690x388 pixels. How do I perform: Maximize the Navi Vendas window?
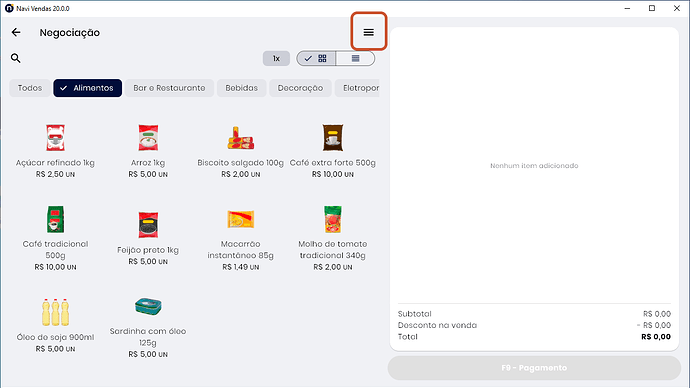pos(652,8)
